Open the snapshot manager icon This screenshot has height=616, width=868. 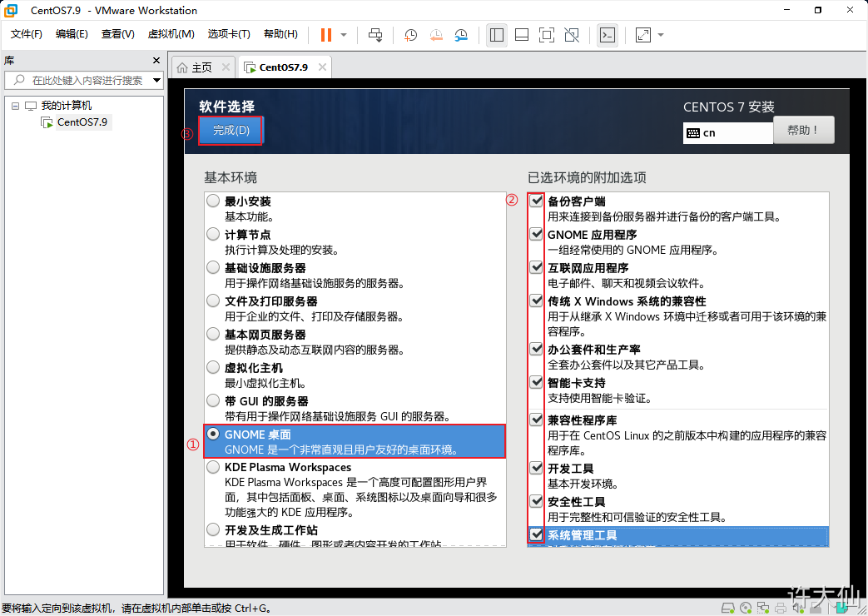click(461, 35)
